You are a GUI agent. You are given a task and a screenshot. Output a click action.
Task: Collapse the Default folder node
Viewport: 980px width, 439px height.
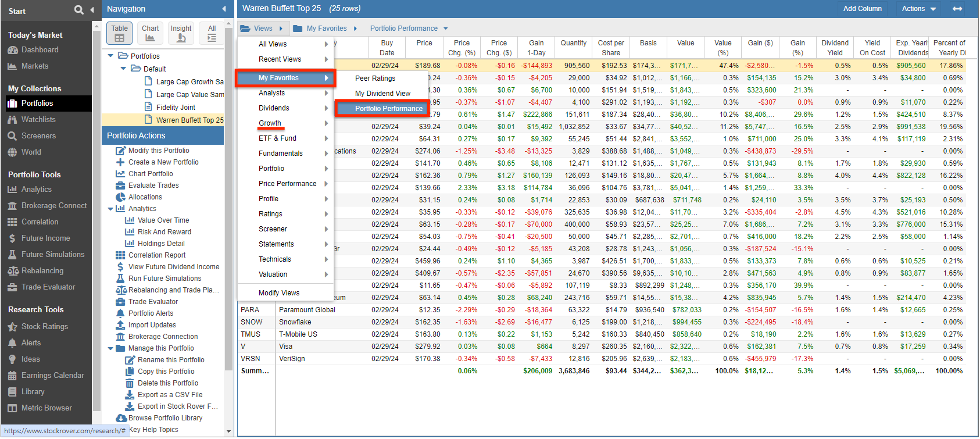[123, 69]
